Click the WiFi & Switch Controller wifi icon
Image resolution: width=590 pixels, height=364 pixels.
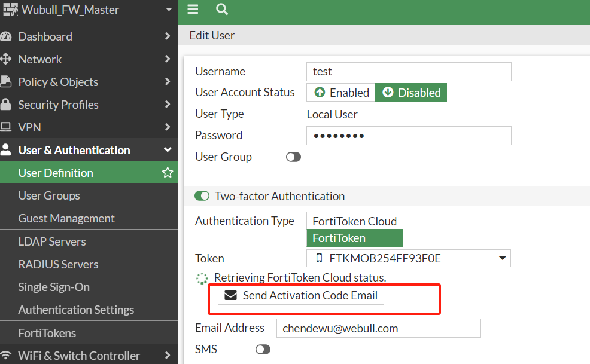click(5, 356)
